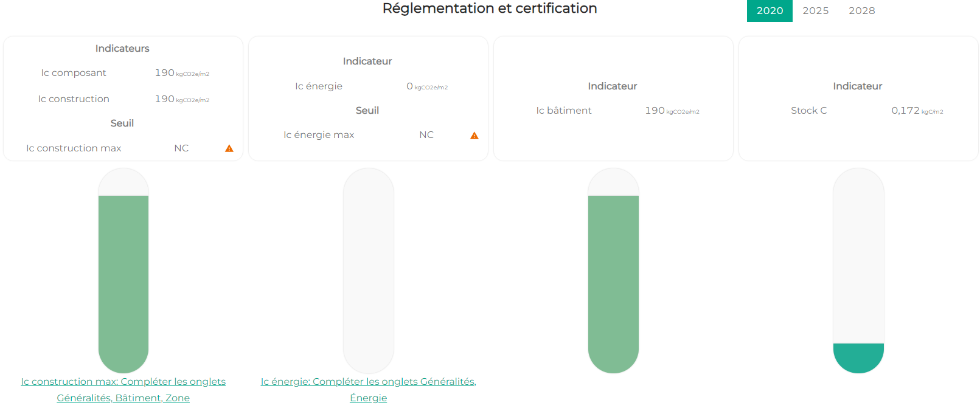Click the warning icon beside Ic construction max
This screenshot has width=980, height=411.
(x=229, y=148)
